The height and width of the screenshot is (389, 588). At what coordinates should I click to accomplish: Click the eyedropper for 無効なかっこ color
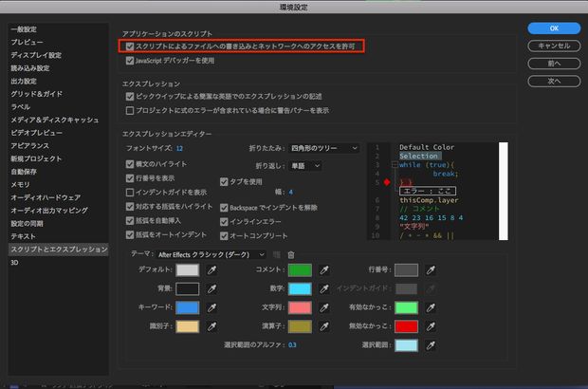[431, 326]
